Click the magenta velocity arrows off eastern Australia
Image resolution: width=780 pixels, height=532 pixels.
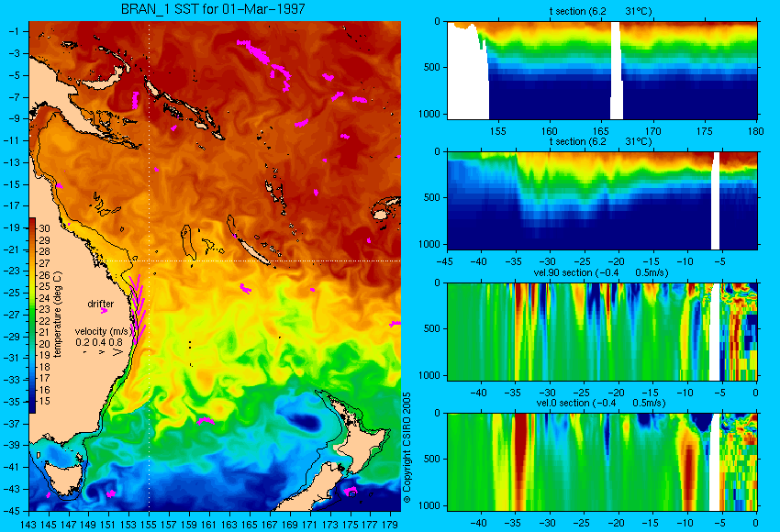(x=138, y=309)
